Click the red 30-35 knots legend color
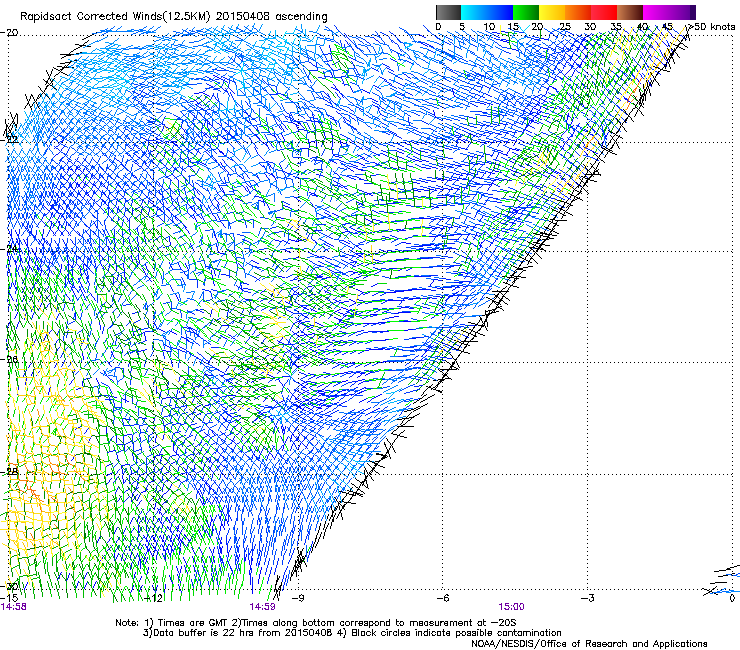740x650 pixels. (x=604, y=12)
